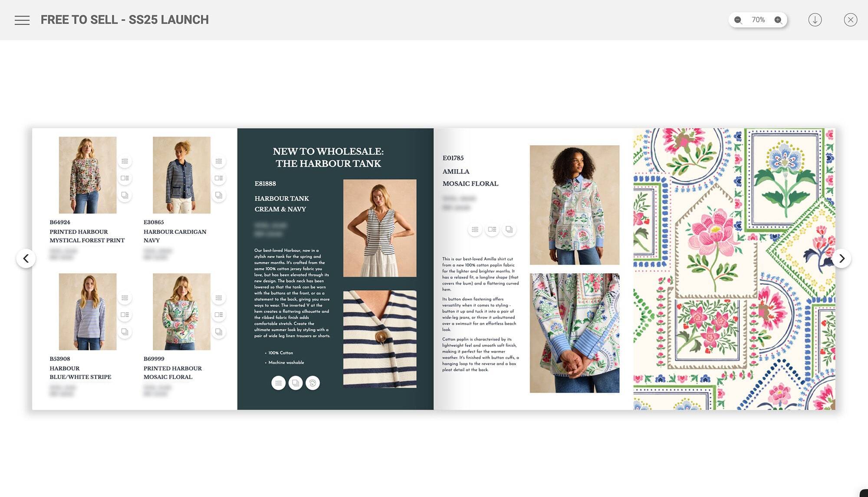
Task: Click the download arrow in the top bar
Action: [x=815, y=20]
